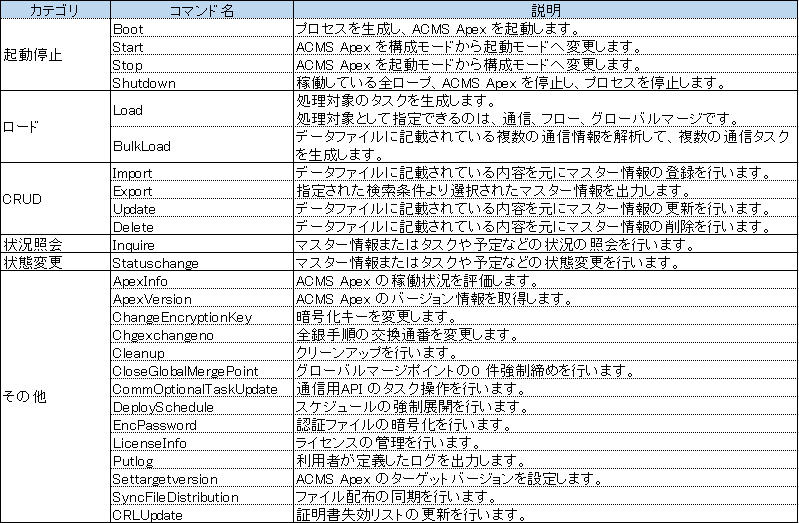Click the ApexInfo description about 稼働状況
This screenshot has height=523, width=799.
(x=418, y=280)
